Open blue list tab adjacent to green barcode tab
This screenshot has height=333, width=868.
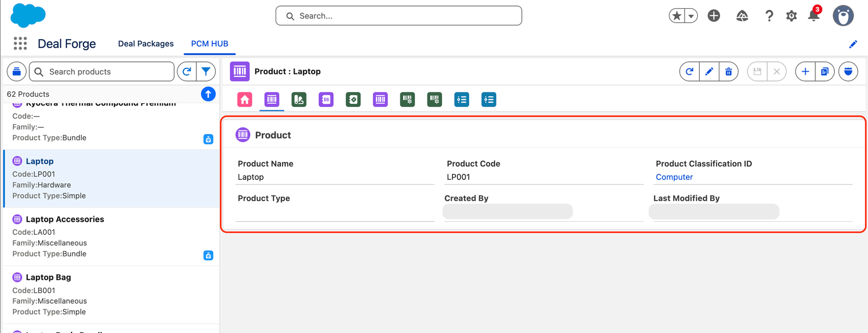[x=462, y=99]
